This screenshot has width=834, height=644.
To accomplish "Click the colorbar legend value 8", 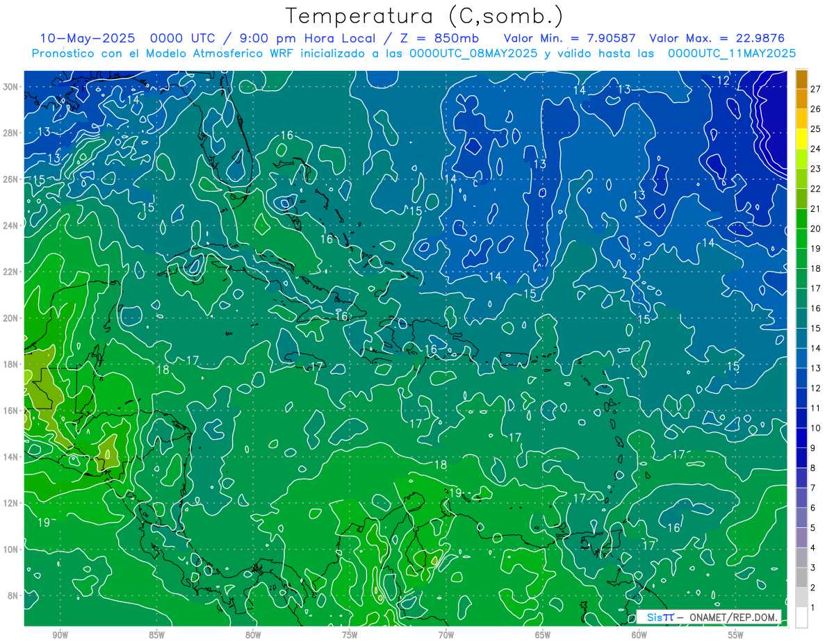I will click(x=813, y=468).
